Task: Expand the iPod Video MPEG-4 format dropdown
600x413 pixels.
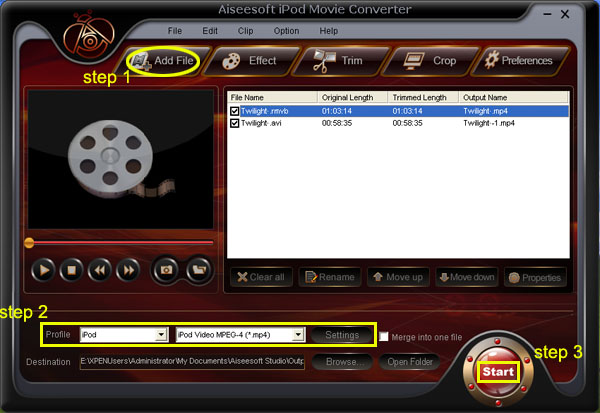Action: 297,335
